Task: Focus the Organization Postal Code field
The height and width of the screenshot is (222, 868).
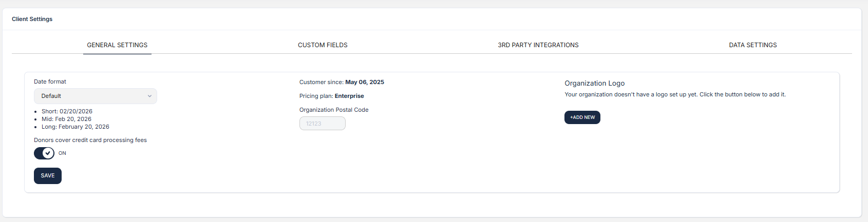Action: (322, 124)
